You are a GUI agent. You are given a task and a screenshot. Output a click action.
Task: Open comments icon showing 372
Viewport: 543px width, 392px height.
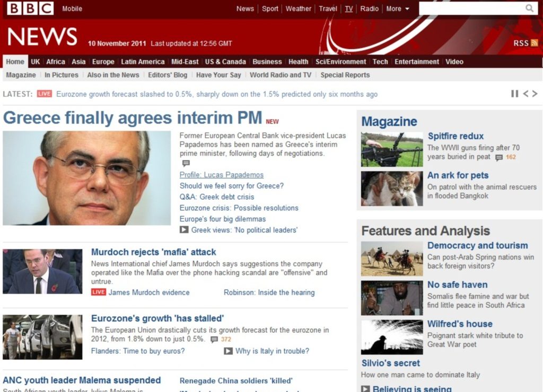tap(214, 340)
